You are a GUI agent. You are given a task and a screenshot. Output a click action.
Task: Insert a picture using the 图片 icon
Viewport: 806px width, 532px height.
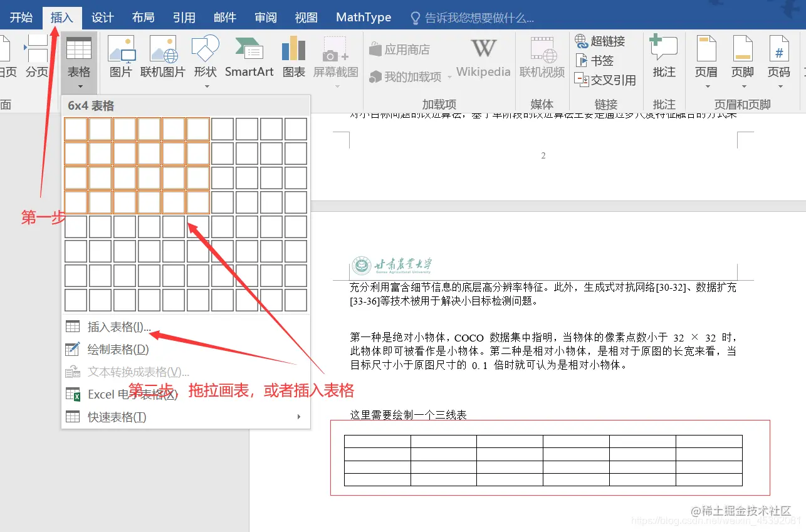click(x=122, y=58)
